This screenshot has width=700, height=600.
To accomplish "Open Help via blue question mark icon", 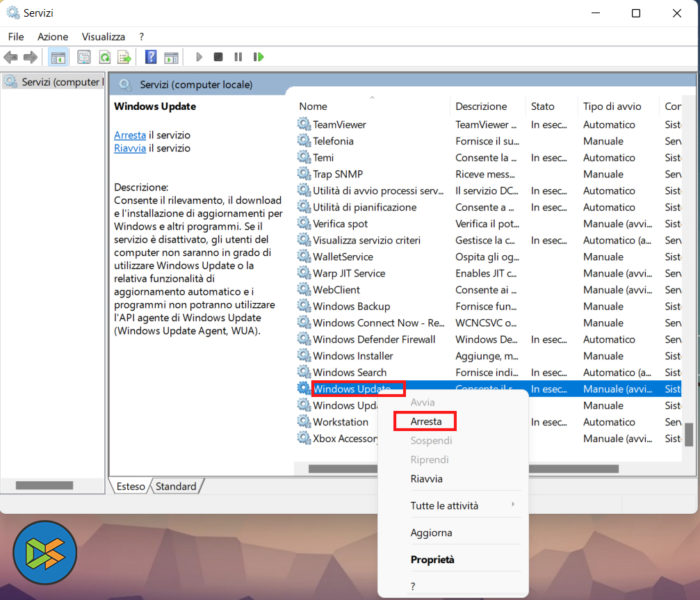I will tap(151, 57).
